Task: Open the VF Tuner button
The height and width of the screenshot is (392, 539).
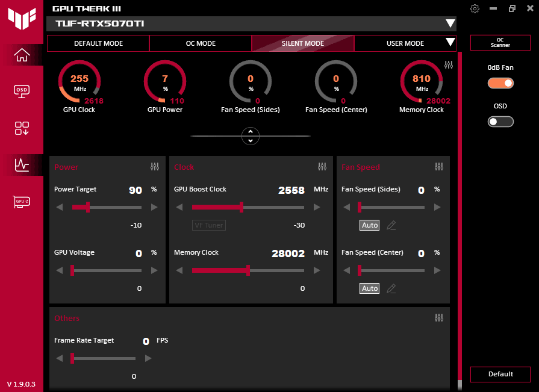Action: click(x=209, y=225)
